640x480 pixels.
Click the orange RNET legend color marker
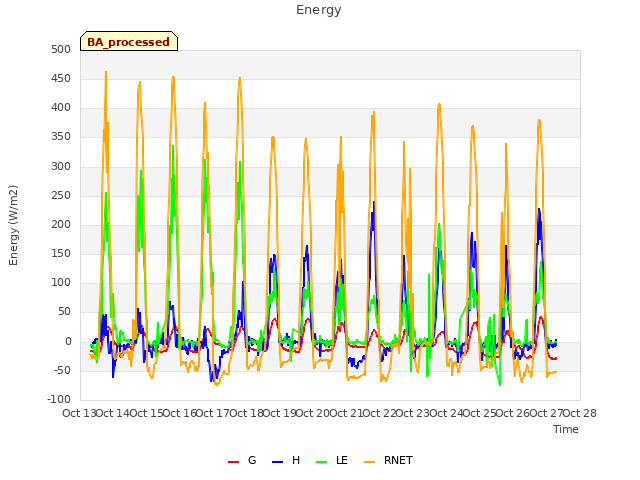coord(369,462)
